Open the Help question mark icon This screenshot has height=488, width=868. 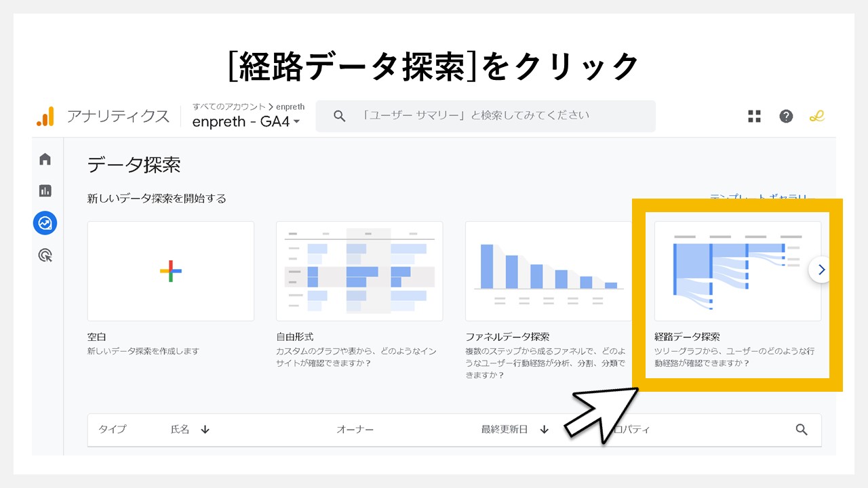[785, 116]
